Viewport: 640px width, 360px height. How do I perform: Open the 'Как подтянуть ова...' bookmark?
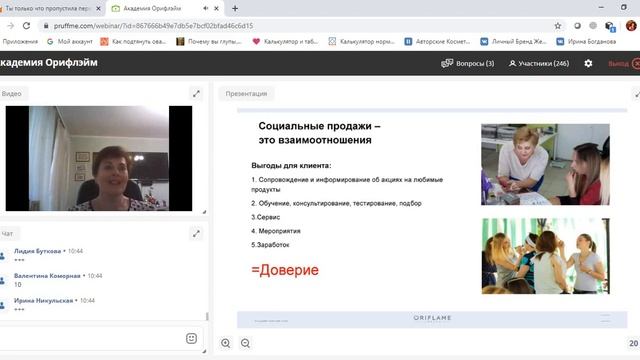[x=133, y=42]
